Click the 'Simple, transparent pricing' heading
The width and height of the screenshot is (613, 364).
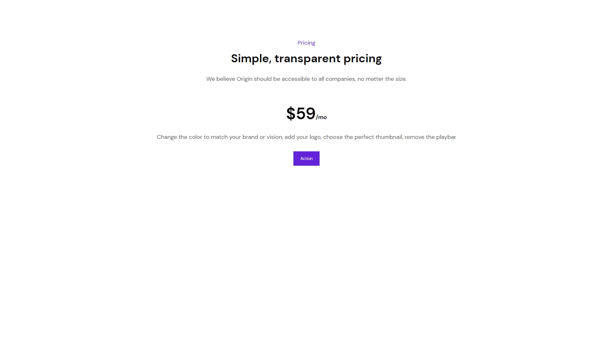pos(306,58)
